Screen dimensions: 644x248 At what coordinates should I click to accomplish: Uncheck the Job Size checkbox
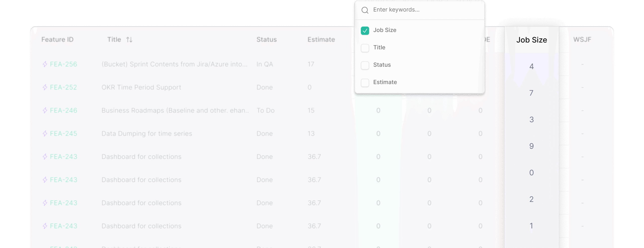(x=365, y=31)
